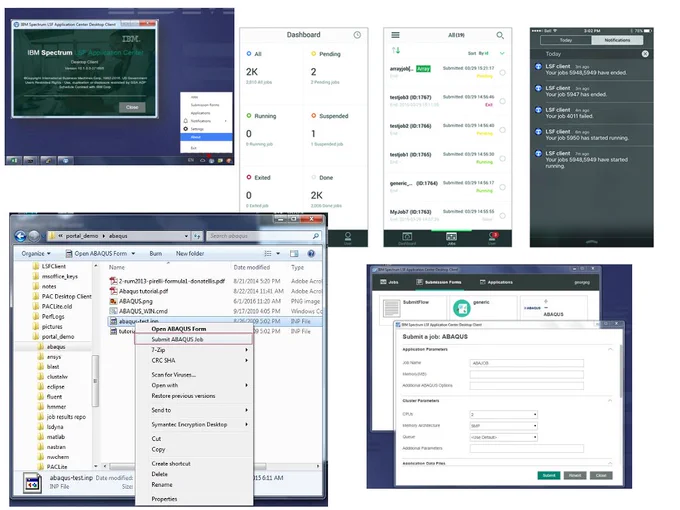680x510 pixels.
Task: Close the IBM Spectrum About dialog
Action: point(132,107)
